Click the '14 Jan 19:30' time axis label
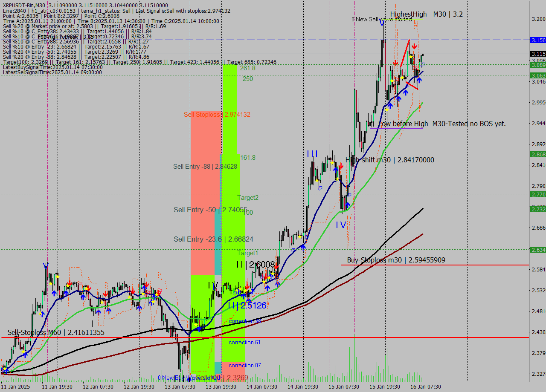Image resolution: width=546 pixels, height=392 pixels. click(x=303, y=387)
